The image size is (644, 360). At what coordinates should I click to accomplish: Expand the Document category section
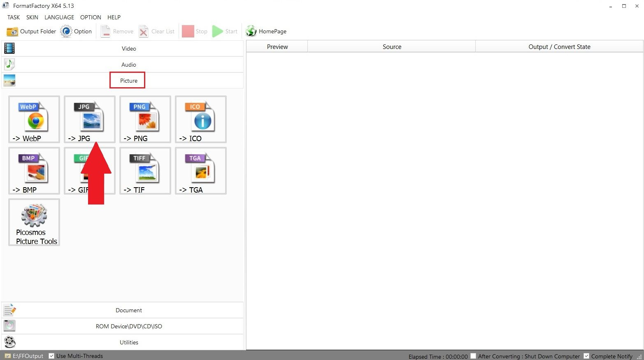click(123, 310)
